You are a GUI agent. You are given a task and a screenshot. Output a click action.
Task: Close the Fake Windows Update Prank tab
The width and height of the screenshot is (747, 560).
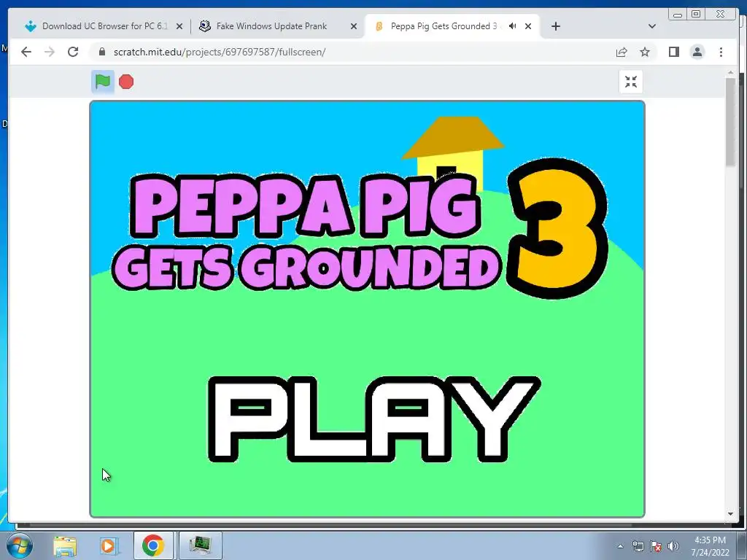[354, 26]
